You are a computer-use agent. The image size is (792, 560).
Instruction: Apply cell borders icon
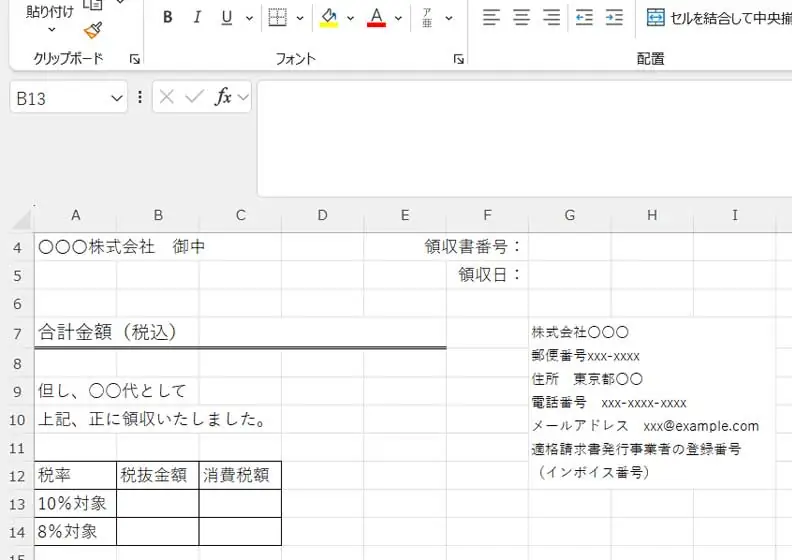point(277,18)
